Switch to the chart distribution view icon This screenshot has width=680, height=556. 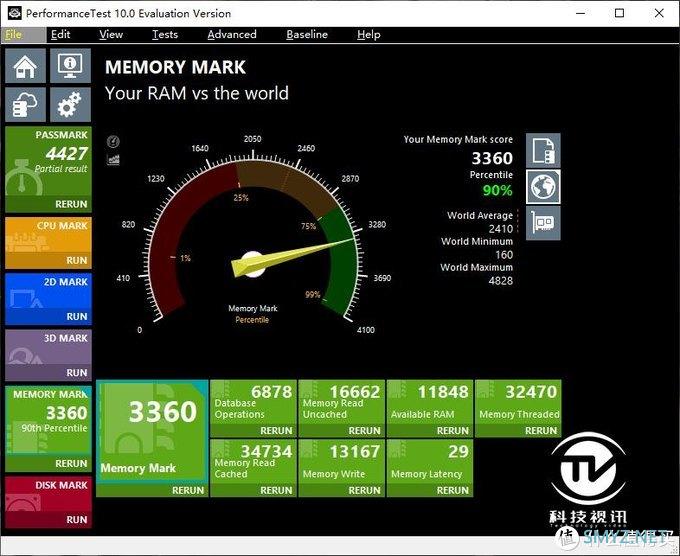pyautogui.click(x=113, y=160)
